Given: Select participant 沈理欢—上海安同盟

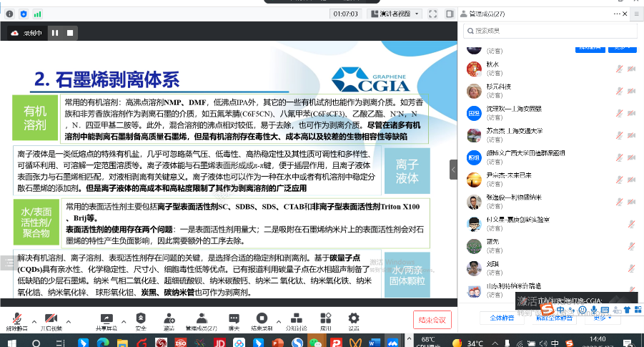Looking at the screenshot, I should pyautogui.click(x=550, y=113).
